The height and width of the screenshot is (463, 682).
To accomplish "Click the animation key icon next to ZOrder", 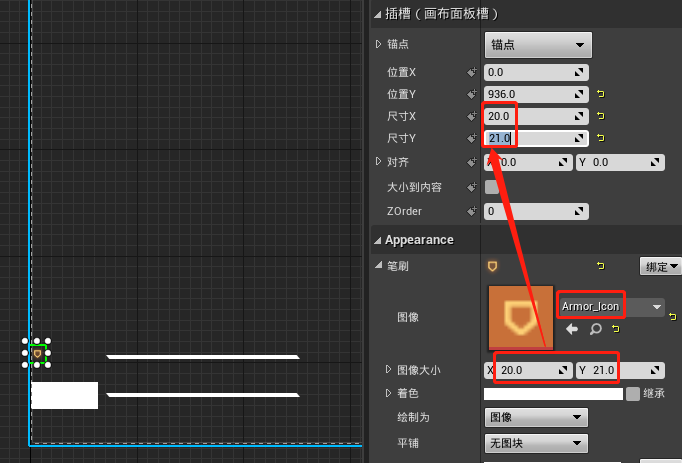I will [472, 211].
